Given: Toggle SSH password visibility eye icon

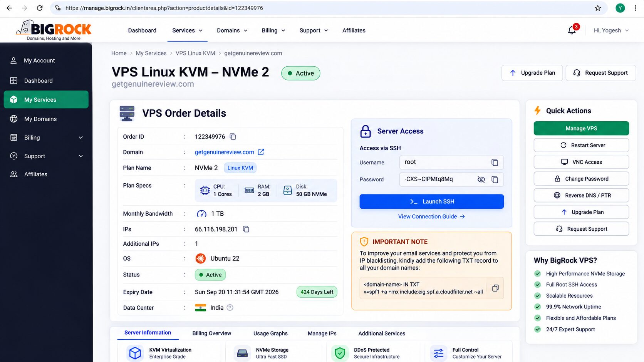Looking at the screenshot, I should (x=481, y=179).
